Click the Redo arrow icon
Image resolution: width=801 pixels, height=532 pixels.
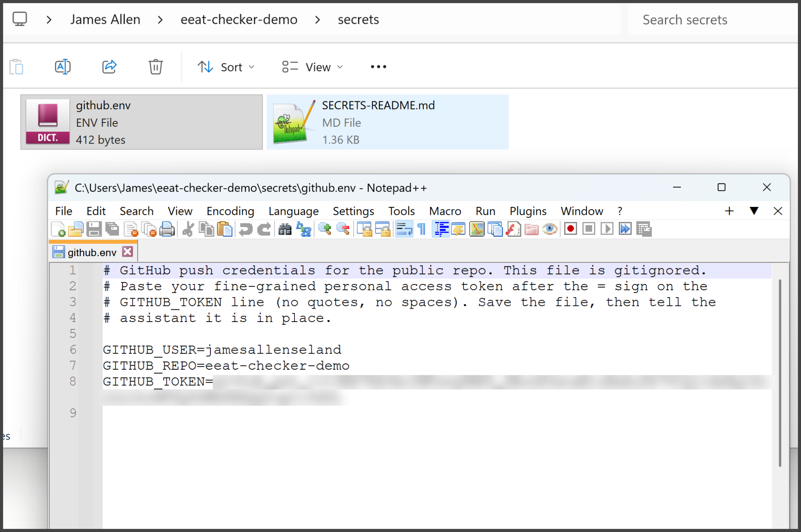264,229
